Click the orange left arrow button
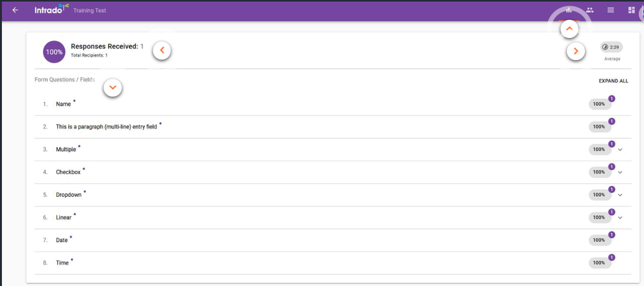This screenshot has height=286, width=644. (162, 50)
